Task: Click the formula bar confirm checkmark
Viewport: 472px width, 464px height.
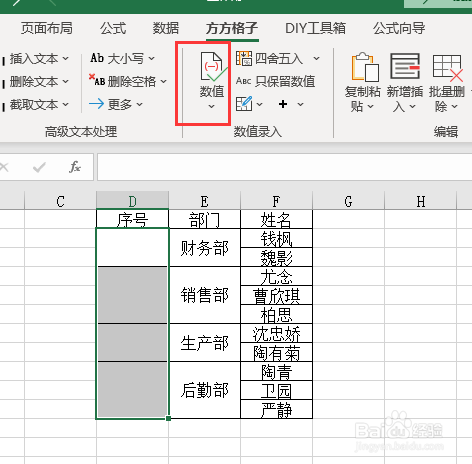Action: (x=39, y=167)
